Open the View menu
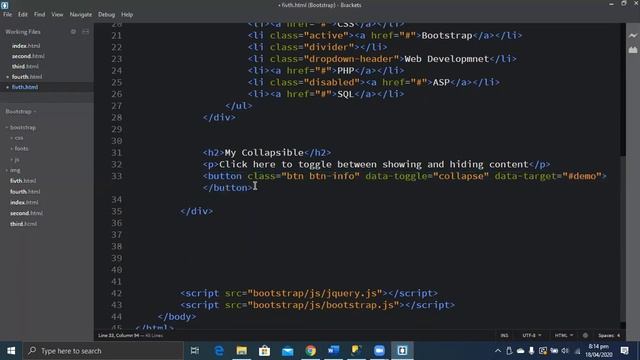 coord(57,14)
